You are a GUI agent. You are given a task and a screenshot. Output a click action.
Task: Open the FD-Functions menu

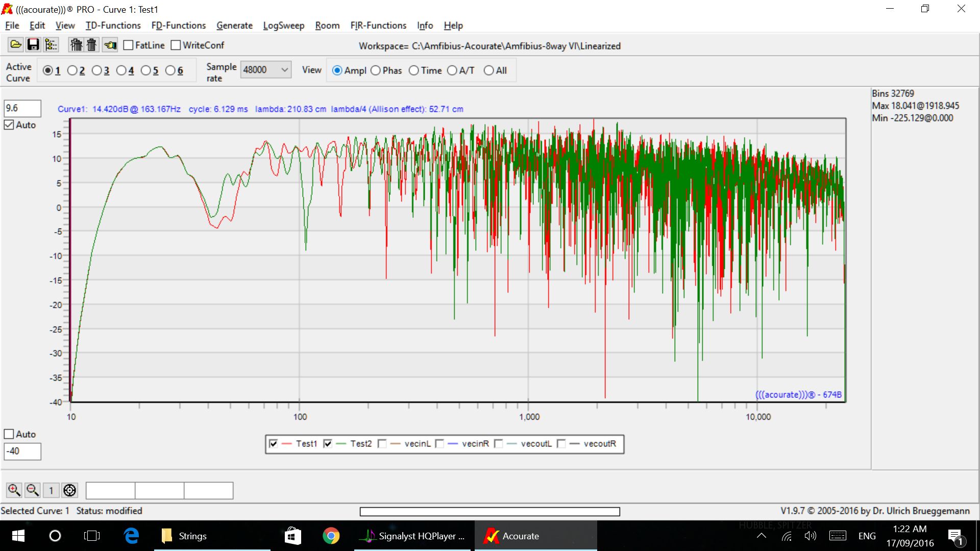(x=179, y=26)
